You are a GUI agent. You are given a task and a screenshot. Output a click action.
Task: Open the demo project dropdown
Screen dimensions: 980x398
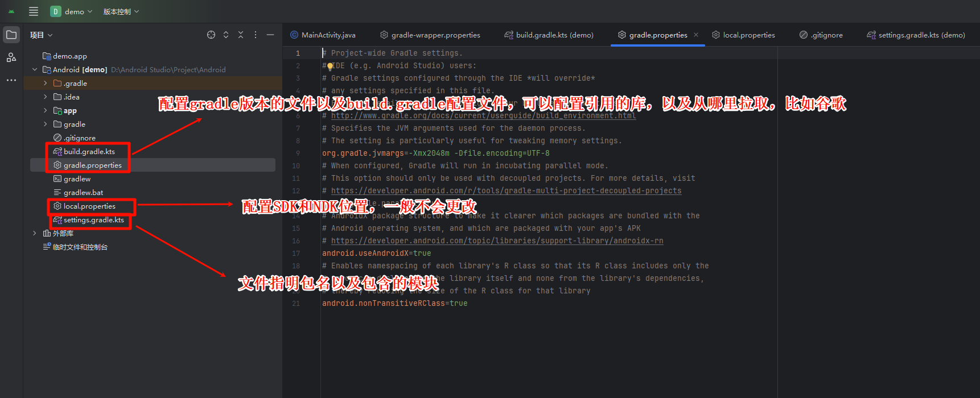point(72,11)
